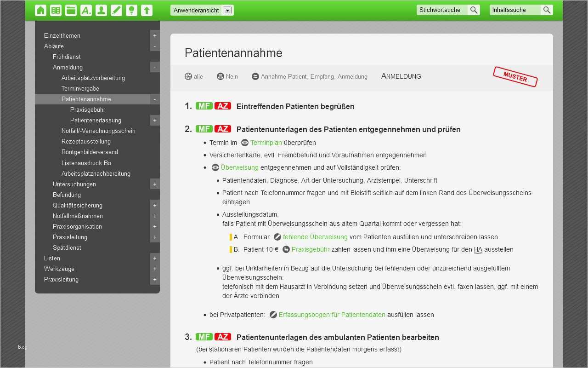The width and height of the screenshot is (588, 368).
Task: Click the MF badge on step 1
Action: 204,106
